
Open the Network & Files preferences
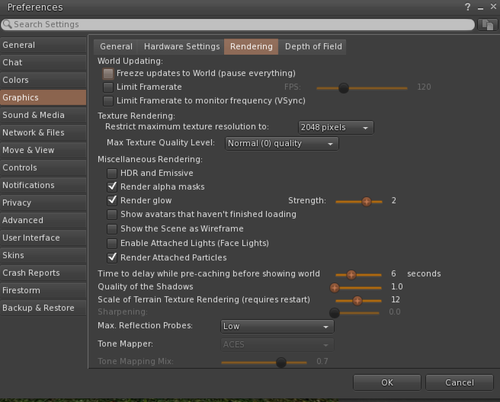[43, 133]
